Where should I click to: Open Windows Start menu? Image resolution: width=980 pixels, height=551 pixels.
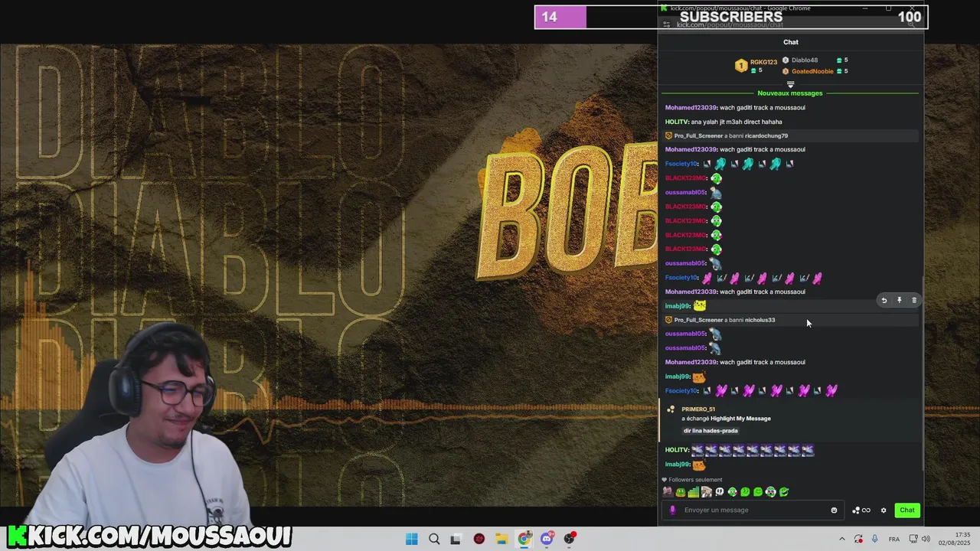pos(412,539)
